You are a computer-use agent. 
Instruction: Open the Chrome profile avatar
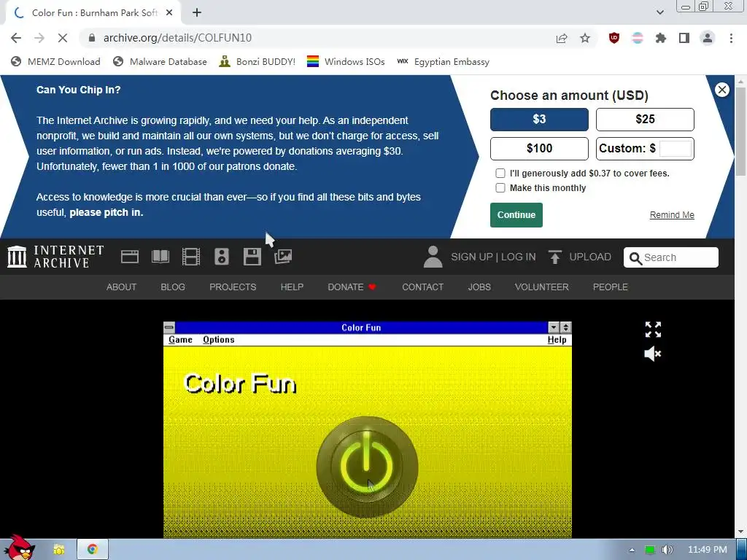pyautogui.click(x=708, y=38)
